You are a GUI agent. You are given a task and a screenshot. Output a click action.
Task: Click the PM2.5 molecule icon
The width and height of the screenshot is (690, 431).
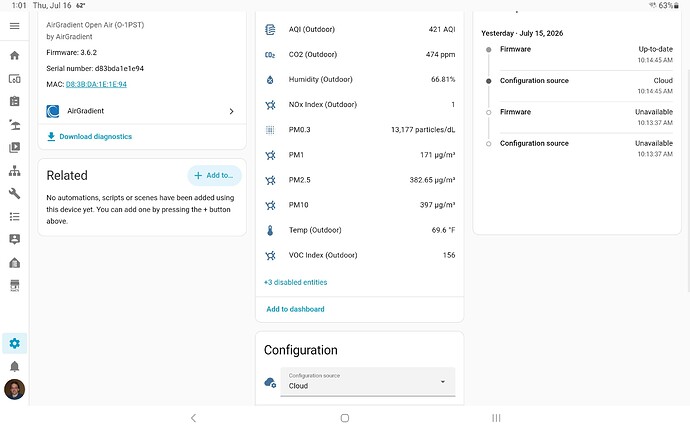click(270, 180)
